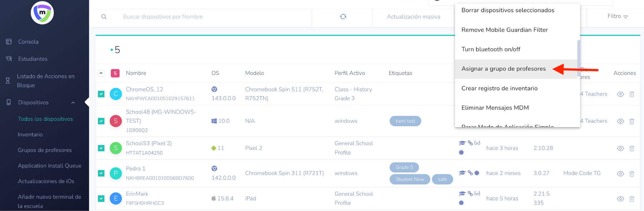Click the dropdown menu scrollbar
Screen dimensions: 644x211
click(x=579, y=58)
